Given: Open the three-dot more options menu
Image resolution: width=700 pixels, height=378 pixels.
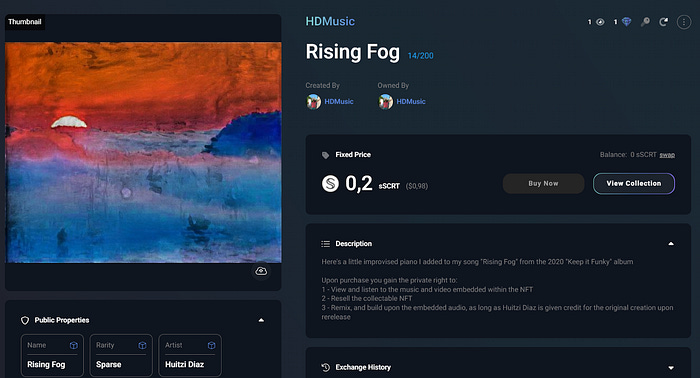Looking at the screenshot, I should coord(683,22).
